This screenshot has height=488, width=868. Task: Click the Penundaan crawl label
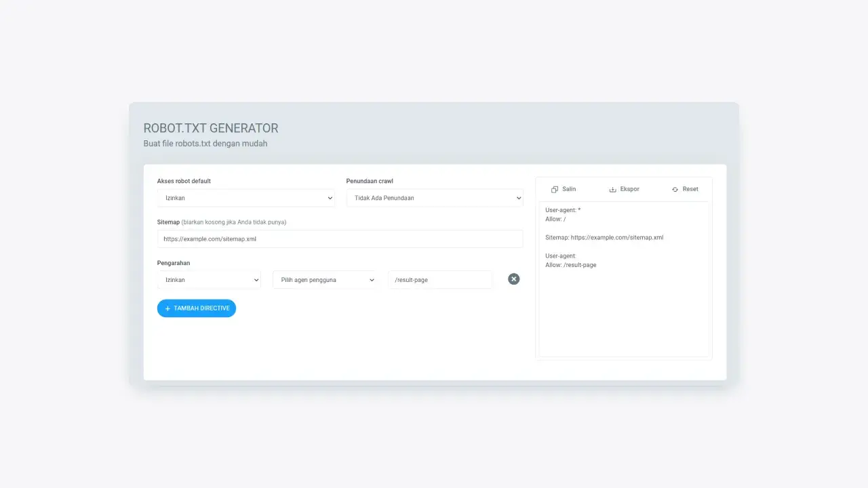370,181
